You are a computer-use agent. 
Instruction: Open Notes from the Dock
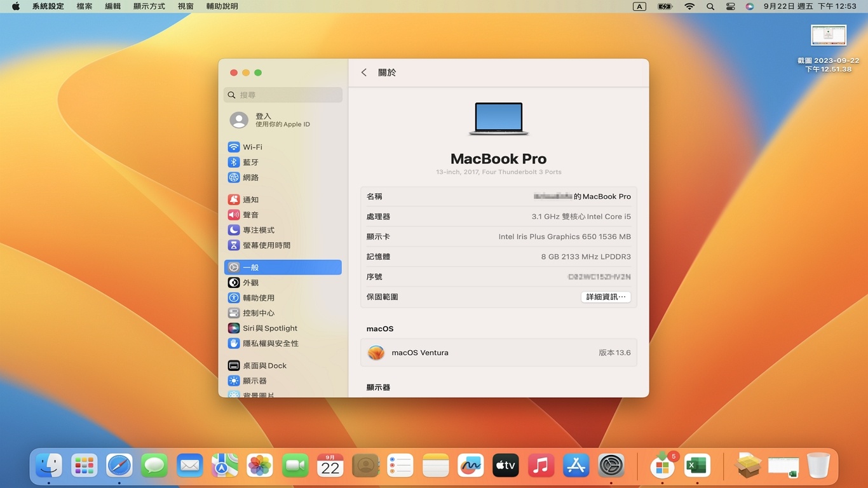(x=436, y=466)
